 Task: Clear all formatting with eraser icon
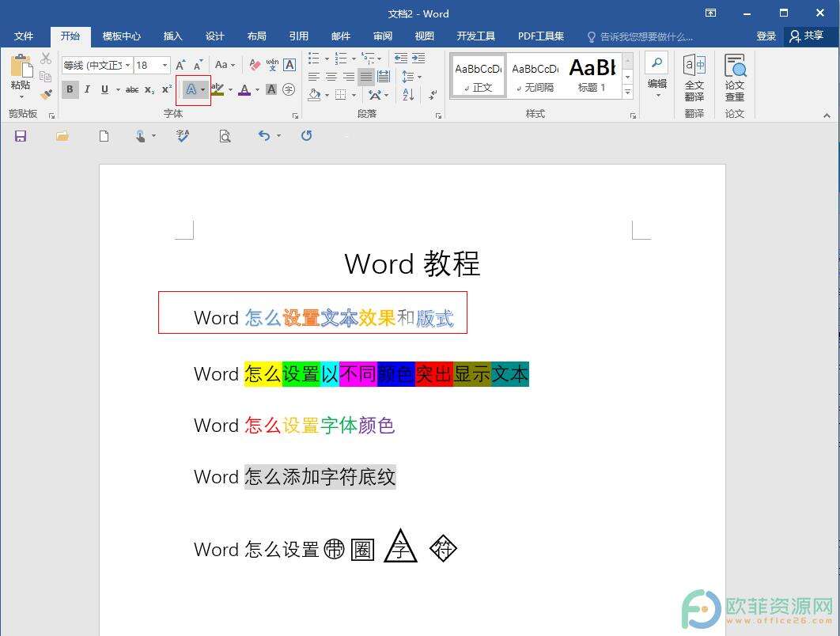(255, 65)
